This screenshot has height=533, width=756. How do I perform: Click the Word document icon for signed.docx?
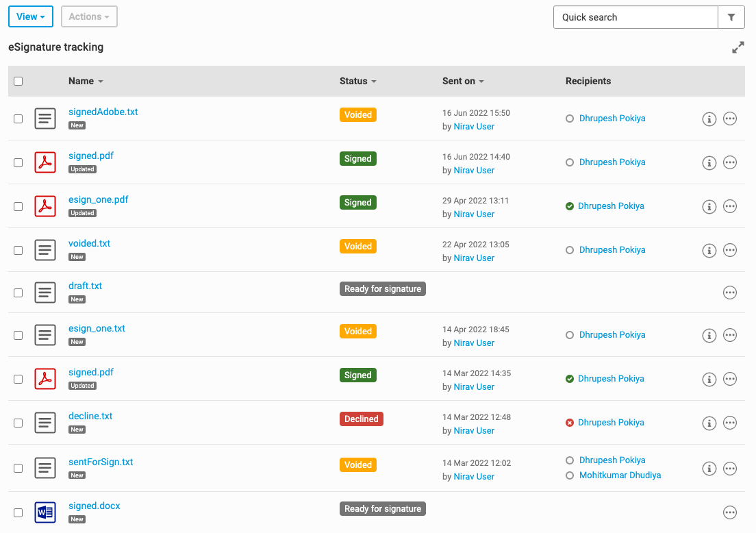pos(45,512)
